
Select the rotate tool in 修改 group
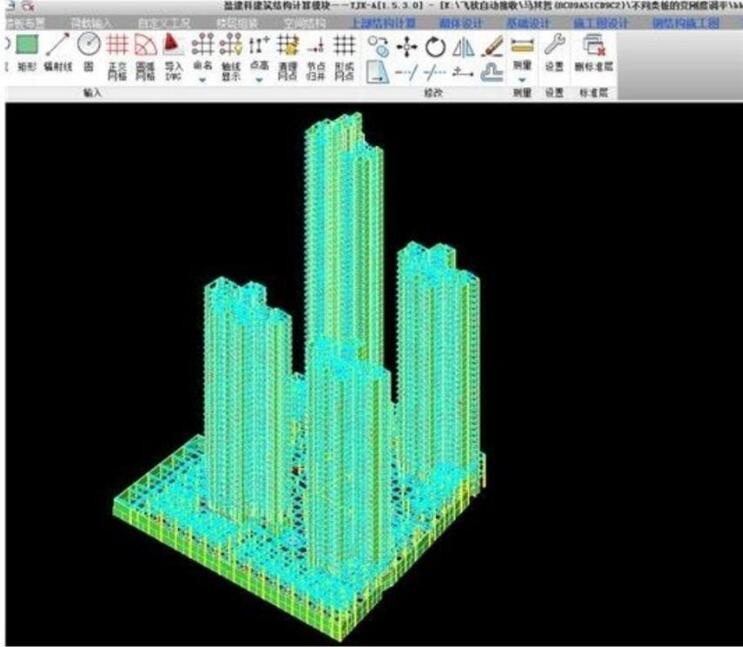click(435, 45)
